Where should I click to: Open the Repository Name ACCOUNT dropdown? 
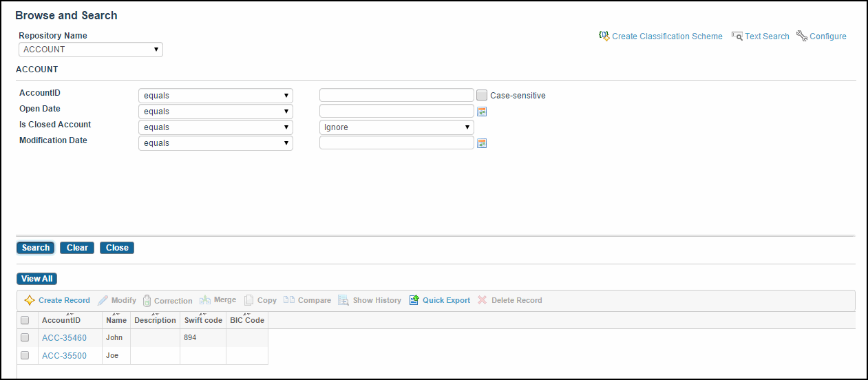tap(91, 50)
